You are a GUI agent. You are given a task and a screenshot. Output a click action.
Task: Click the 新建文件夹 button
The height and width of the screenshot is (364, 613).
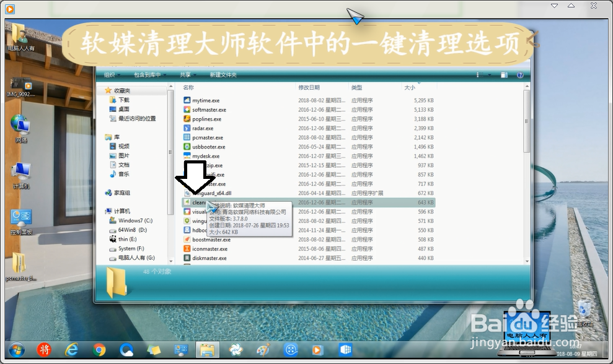223,75
